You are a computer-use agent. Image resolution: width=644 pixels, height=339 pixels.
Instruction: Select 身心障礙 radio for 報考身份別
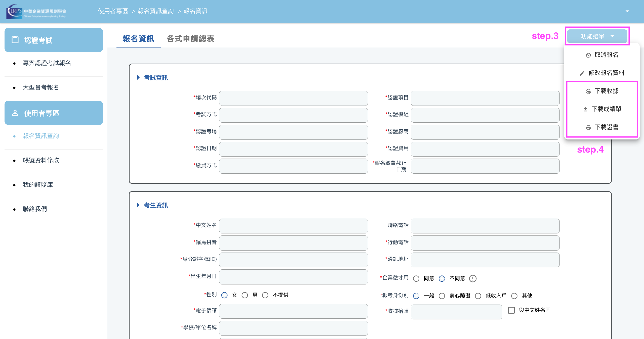442,296
